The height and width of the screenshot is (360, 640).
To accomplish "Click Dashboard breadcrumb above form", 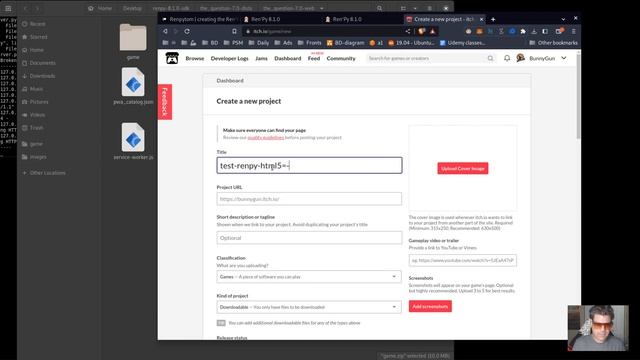I will tap(230, 81).
